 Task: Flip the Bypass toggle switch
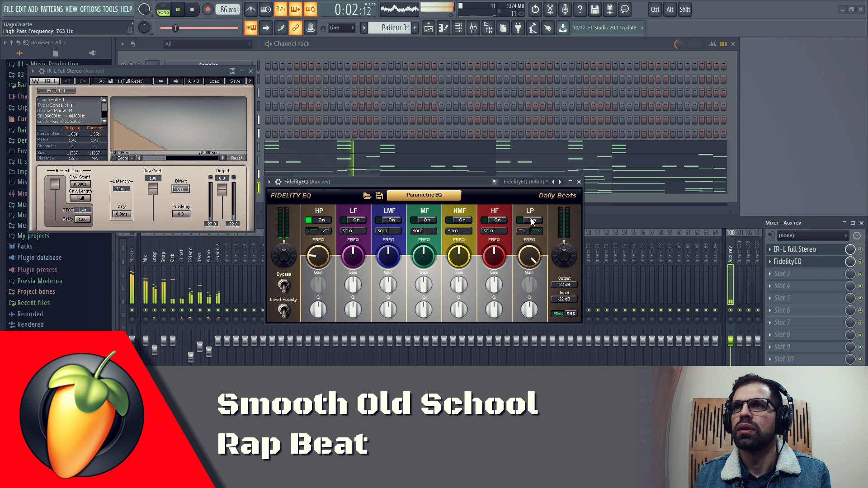click(283, 285)
